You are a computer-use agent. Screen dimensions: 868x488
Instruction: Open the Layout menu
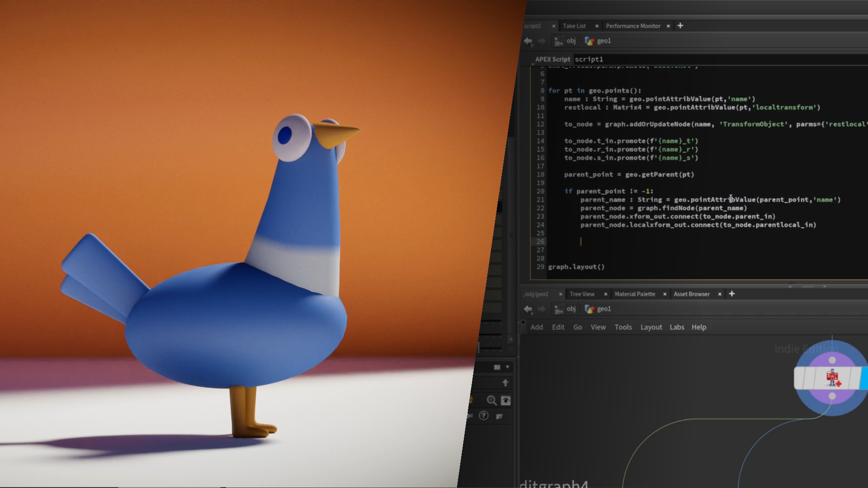tap(651, 327)
